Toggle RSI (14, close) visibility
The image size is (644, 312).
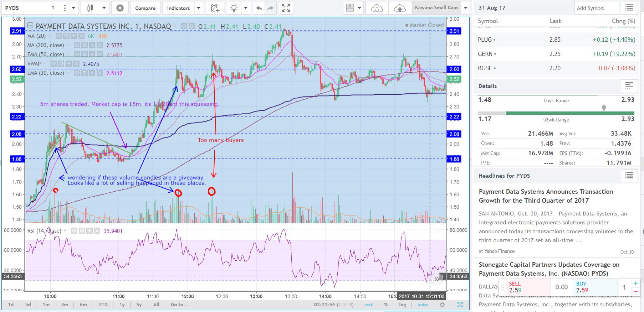pyautogui.click(x=74, y=231)
